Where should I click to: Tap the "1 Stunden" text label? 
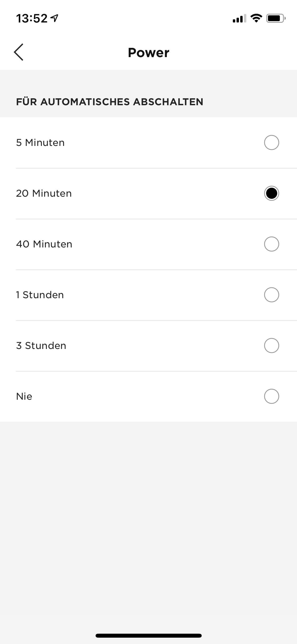point(40,295)
